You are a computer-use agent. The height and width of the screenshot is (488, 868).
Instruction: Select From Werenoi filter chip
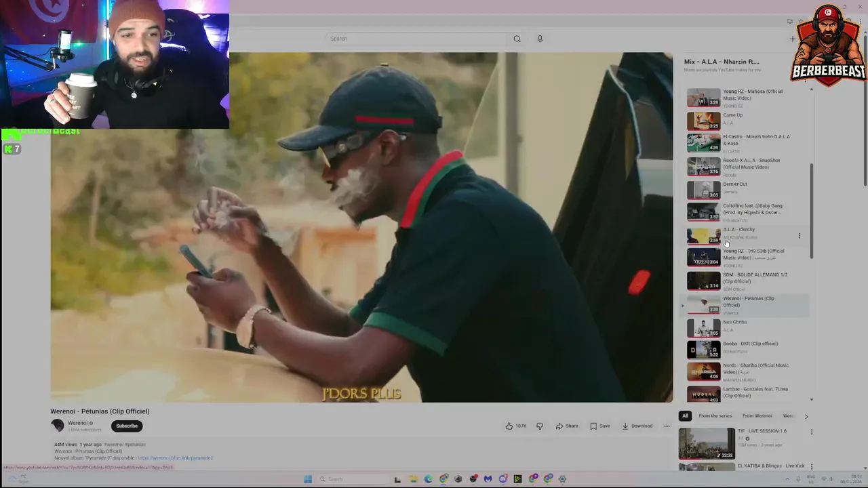(757, 415)
